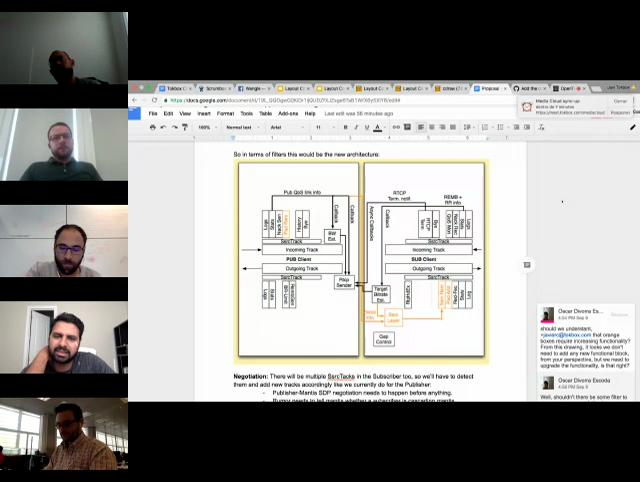This screenshot has width=640, height=482.
Task: Select the architecture diagram image
Action: point(361,261)
